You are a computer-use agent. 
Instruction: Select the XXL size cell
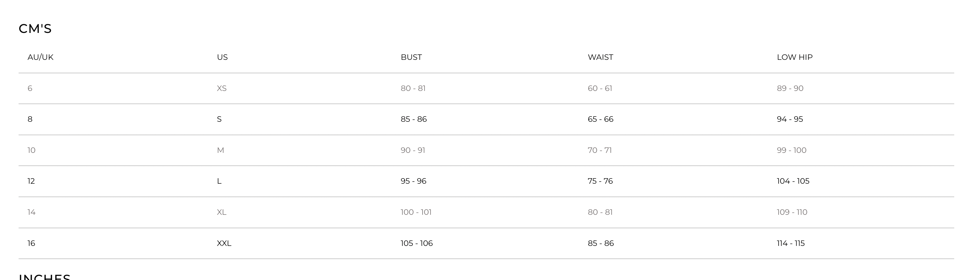[224, 244]
